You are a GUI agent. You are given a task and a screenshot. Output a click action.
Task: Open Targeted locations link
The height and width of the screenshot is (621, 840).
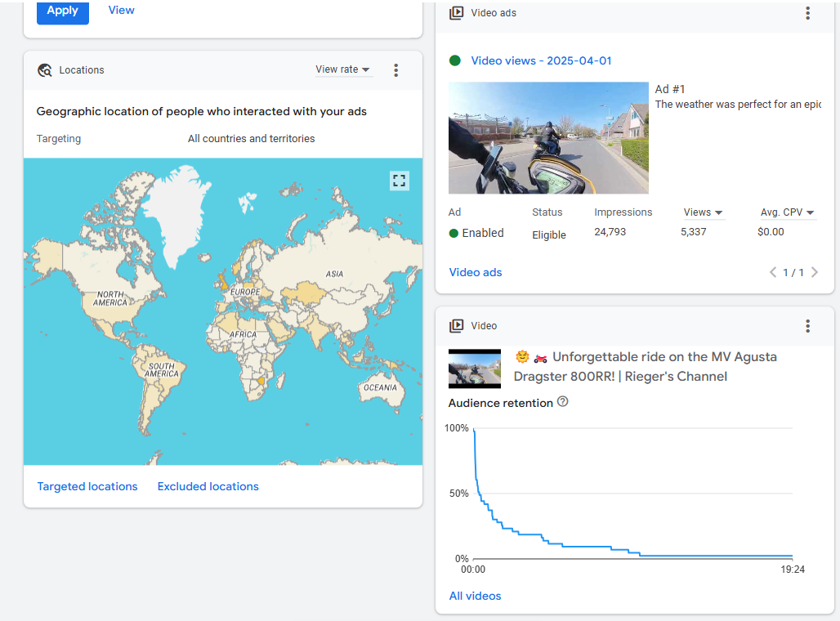click(87, 486)
